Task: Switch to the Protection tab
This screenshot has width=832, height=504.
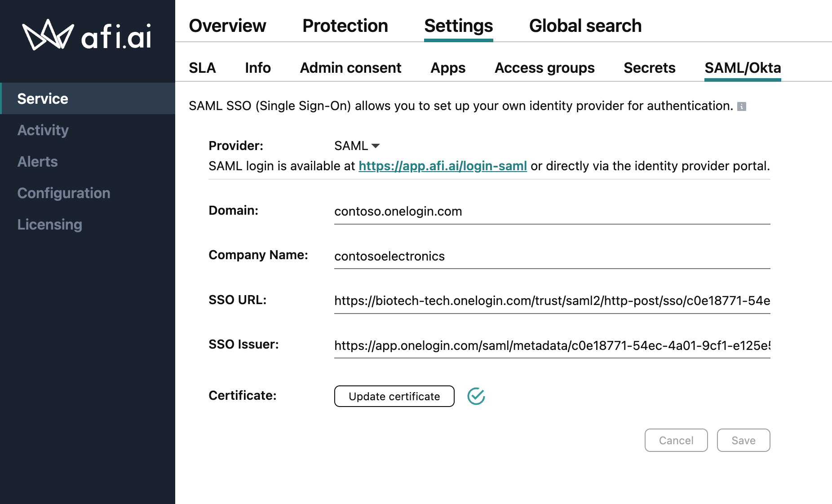Action: [345, 26]
